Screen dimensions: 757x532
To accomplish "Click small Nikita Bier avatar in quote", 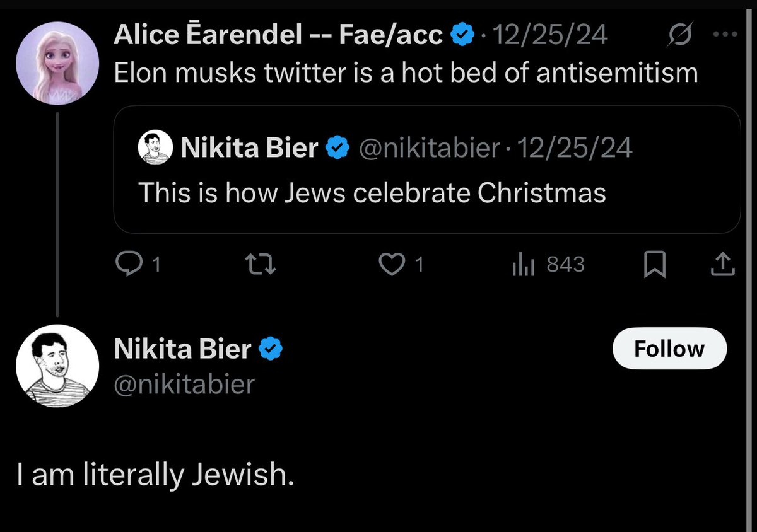I will [155, 149].
